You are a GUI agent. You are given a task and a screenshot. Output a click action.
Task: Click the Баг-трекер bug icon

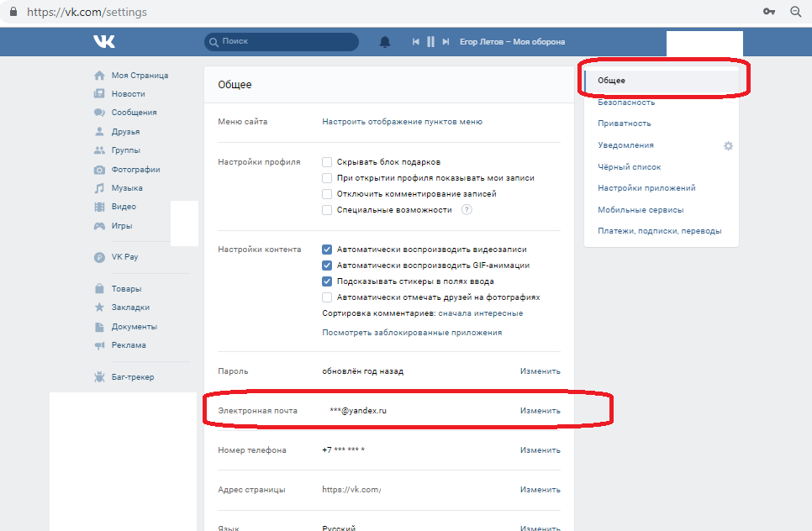(x=99, y=376)
